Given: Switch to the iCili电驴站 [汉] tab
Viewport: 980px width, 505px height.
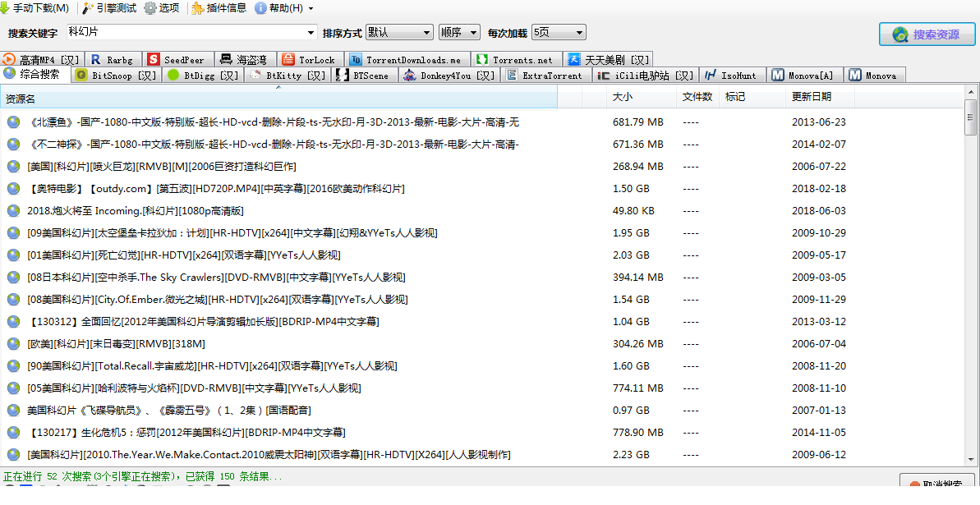Looking at the screenshot, I should pyautogui.click(x=646, y=76).
